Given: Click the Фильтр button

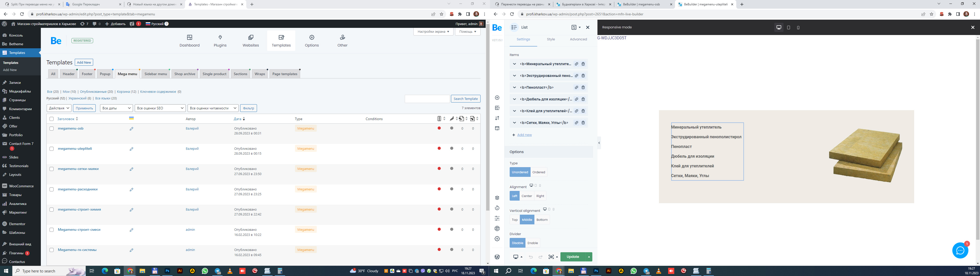Looking at the screenshot, I should [248, 108].
